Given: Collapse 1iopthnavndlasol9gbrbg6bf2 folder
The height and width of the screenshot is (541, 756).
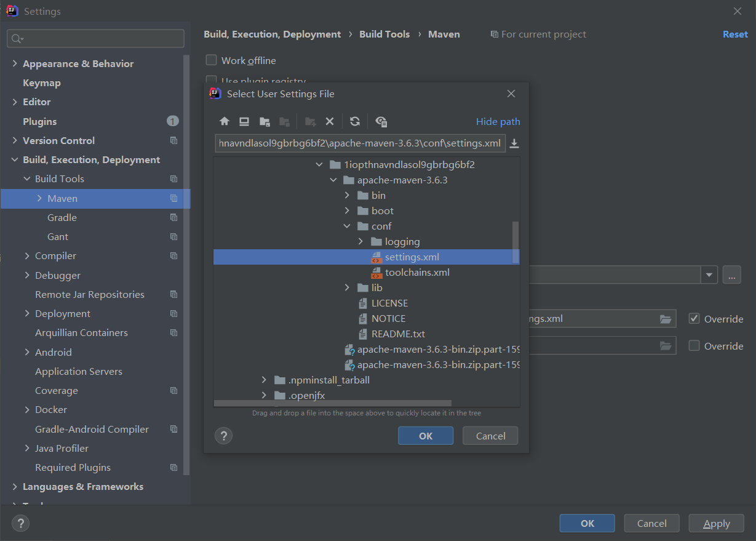Looking at the screenshot, I should coord(319,164).
